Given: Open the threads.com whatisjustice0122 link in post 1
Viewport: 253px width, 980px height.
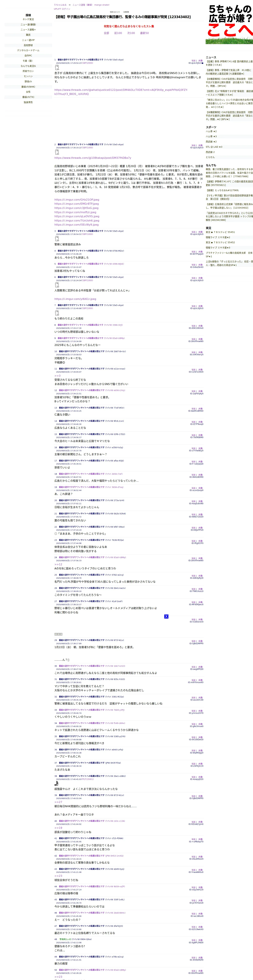Looking at the screenshot, I should [121, 92].
